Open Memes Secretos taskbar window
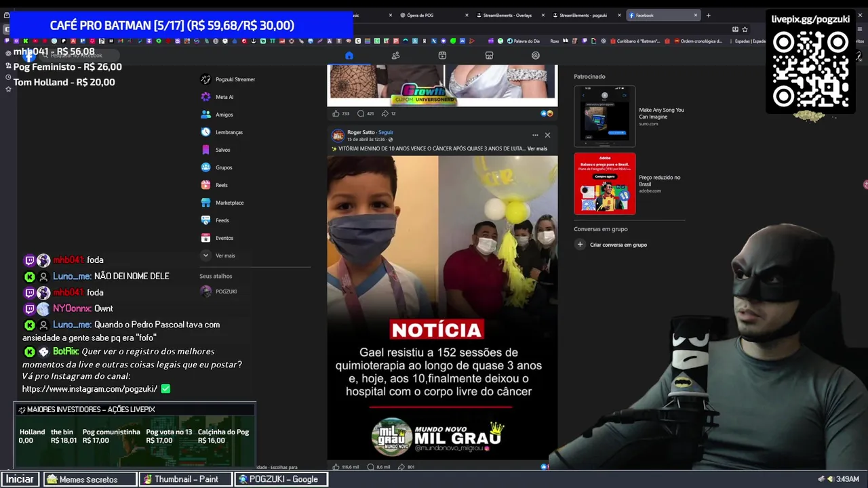 (90, 479)
